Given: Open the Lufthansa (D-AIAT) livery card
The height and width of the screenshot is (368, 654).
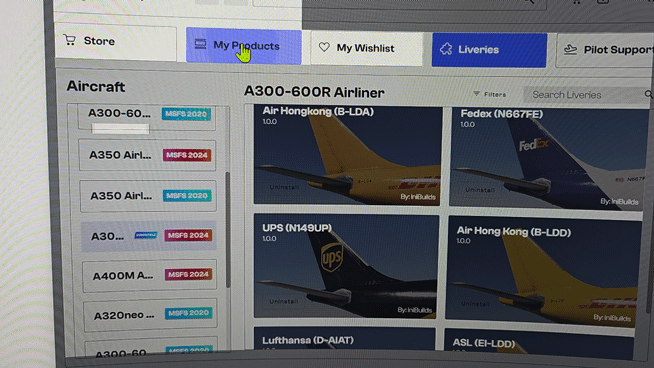Looking at the screenshot, I should tap(345, 338).
